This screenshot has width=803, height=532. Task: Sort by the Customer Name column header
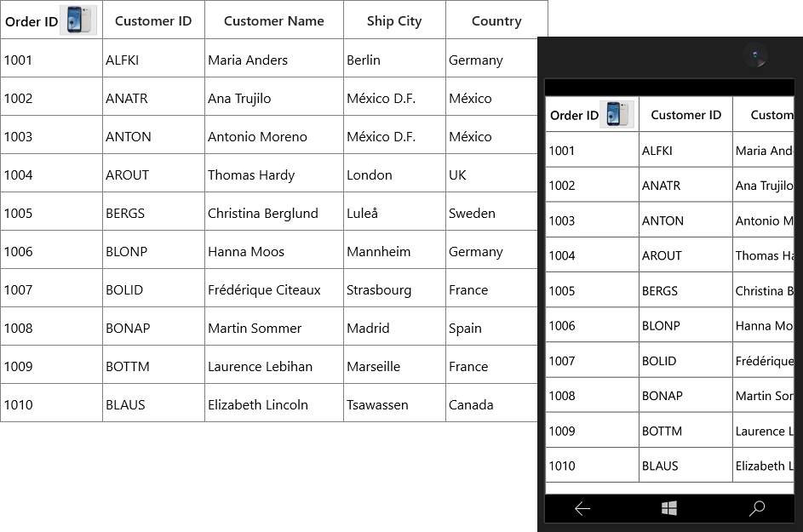click(x=274, y=21)
